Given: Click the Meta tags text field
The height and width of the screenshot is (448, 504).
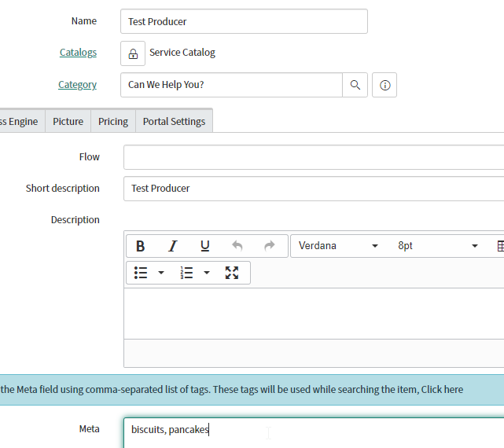Looking at the screenshot, I should click(314, 432).
